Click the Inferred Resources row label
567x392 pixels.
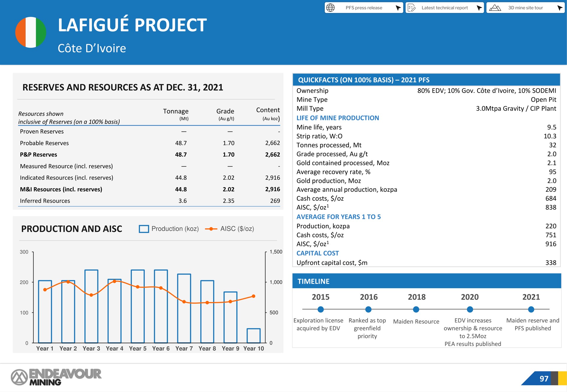tap(45, 201)
